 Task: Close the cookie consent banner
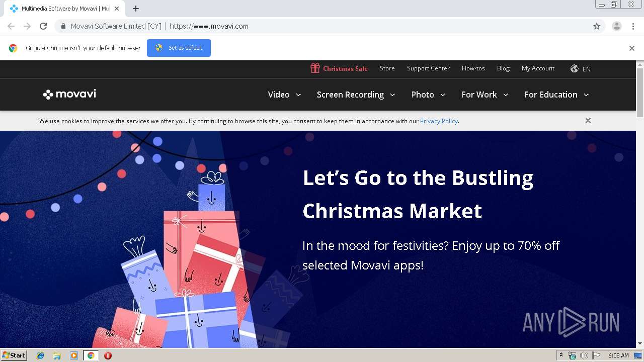point(588,121)
